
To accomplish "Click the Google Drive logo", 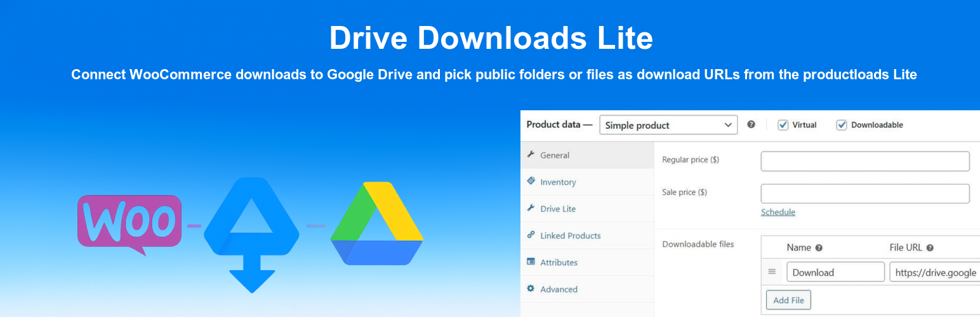I will coord(377,223).
